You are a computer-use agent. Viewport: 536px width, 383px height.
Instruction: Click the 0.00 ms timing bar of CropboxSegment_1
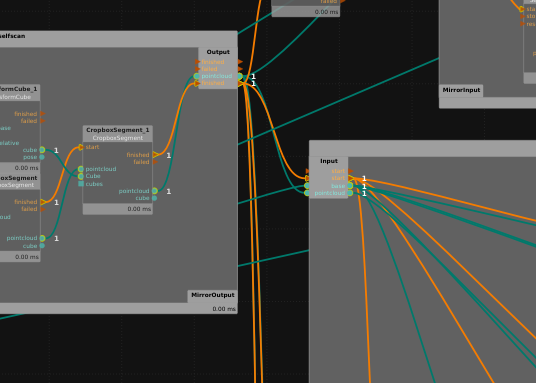pyautogui.click(x=118, y=209)
